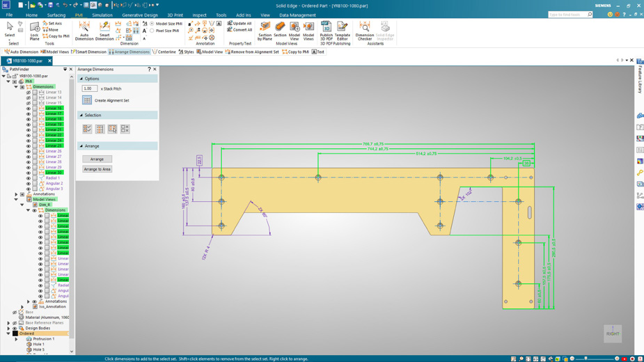This screenshot has width=644, height=362.
Task: Collapse the Model Views node
Action: click(17, 199)
